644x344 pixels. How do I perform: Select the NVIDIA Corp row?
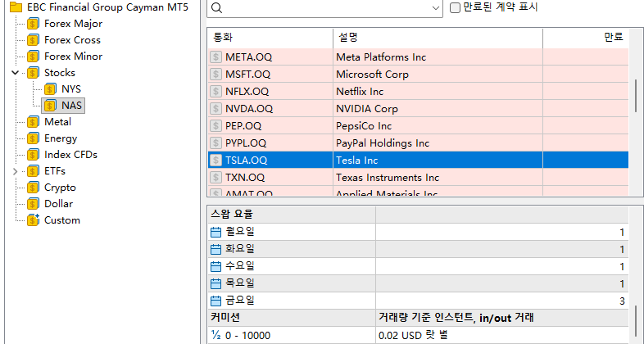coord(418,109)
